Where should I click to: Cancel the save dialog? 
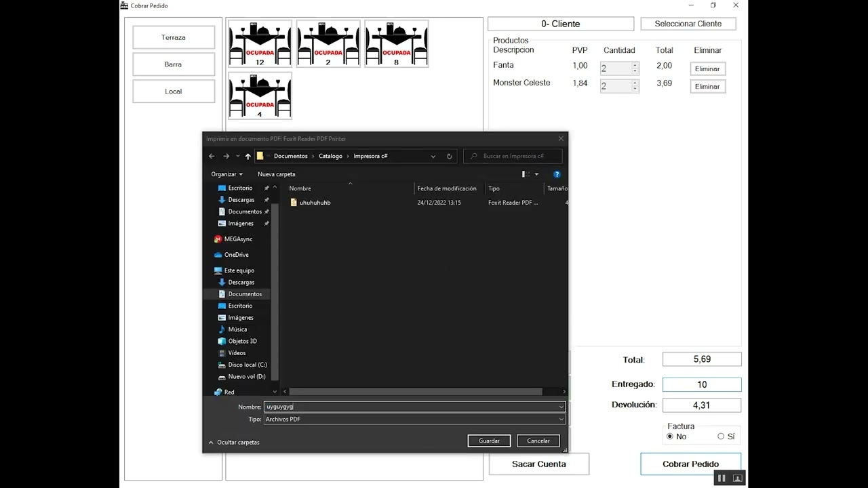pos(538,441)
